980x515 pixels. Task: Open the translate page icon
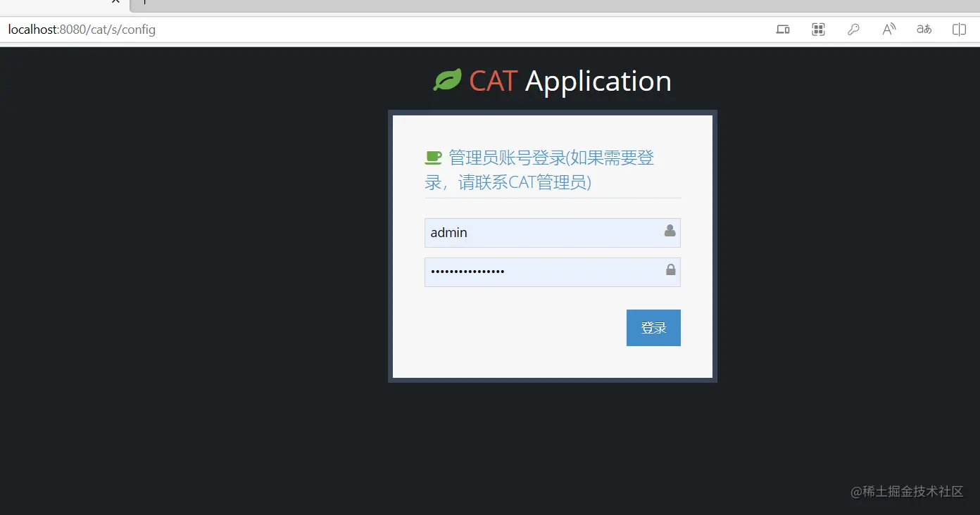point(924,30)
